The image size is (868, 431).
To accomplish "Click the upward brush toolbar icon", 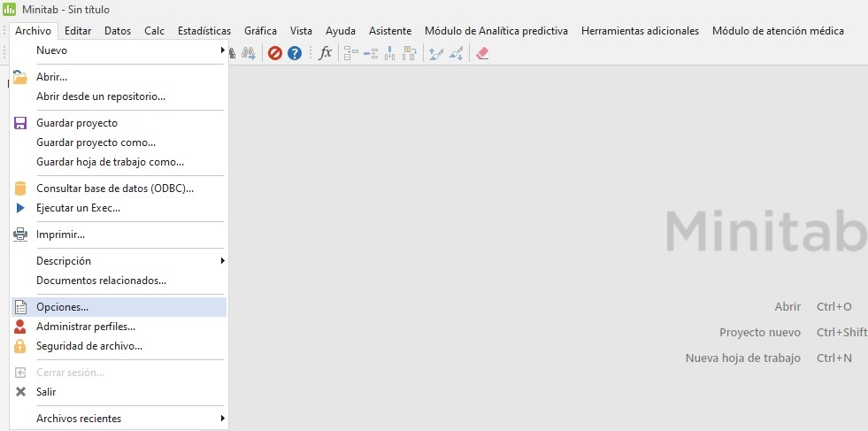I will (x=436, y=53).
